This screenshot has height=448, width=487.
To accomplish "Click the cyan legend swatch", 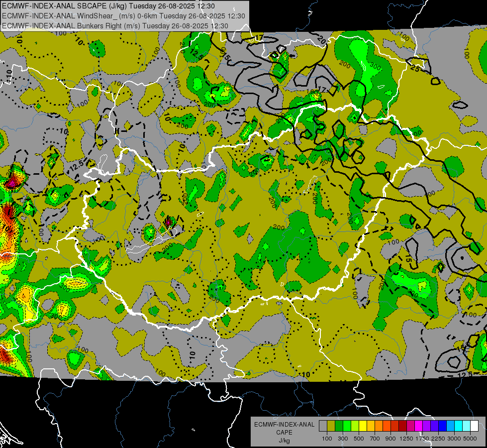I will [x=459, y=426].
